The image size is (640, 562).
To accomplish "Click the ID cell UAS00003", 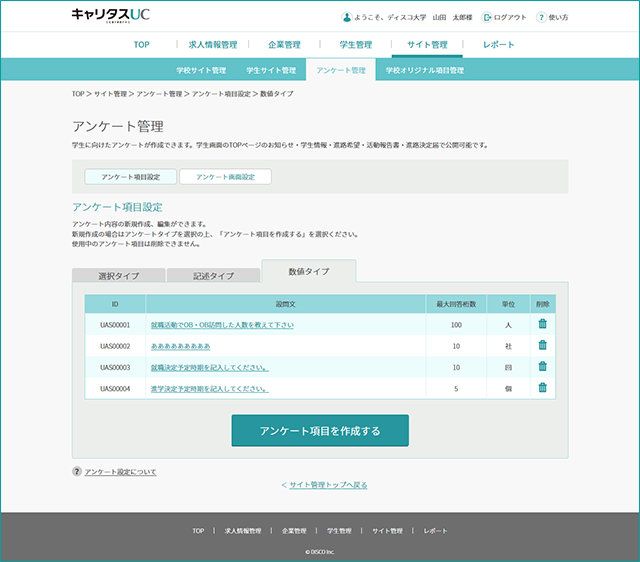I will [115, 367].
